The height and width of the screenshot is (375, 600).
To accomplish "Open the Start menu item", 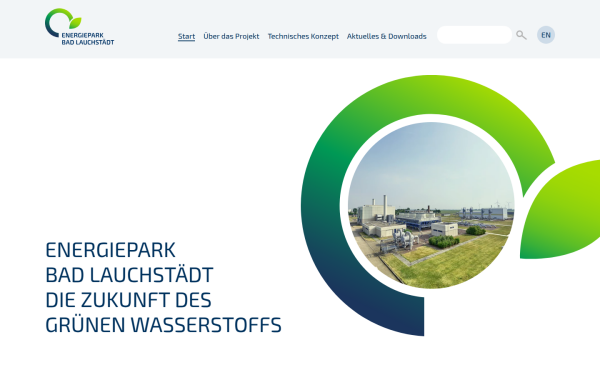I will click(186, 36).
